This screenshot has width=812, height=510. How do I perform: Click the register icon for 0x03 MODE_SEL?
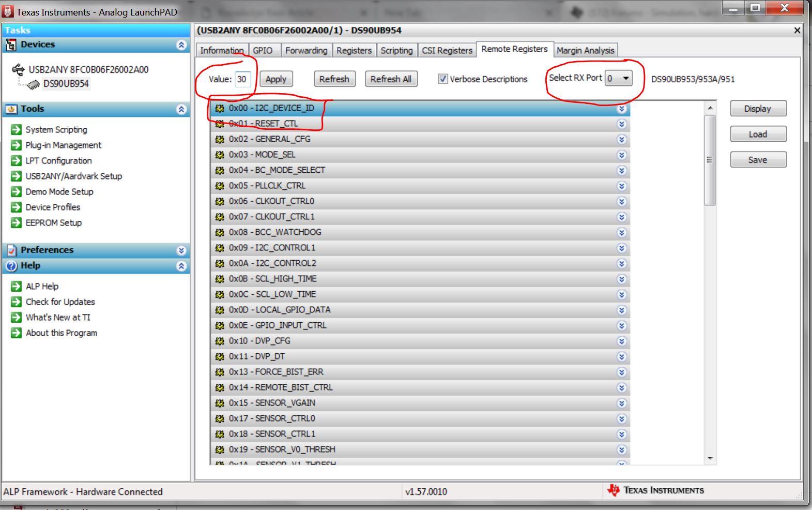click(220, 155)
